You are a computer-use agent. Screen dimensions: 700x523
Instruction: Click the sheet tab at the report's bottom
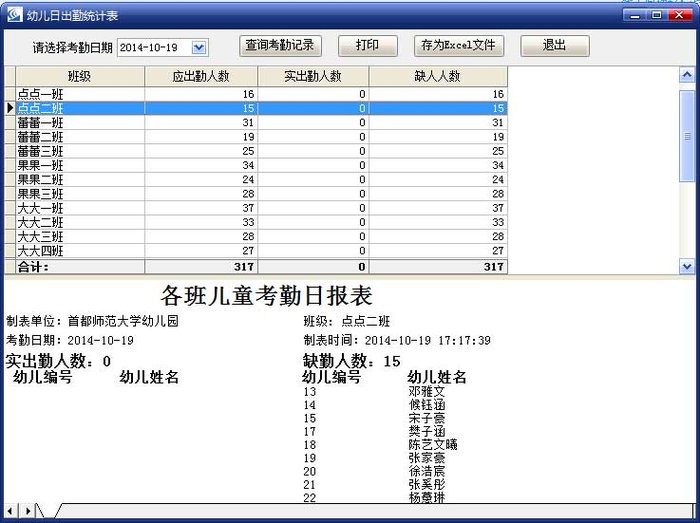[x=48, y=510]
